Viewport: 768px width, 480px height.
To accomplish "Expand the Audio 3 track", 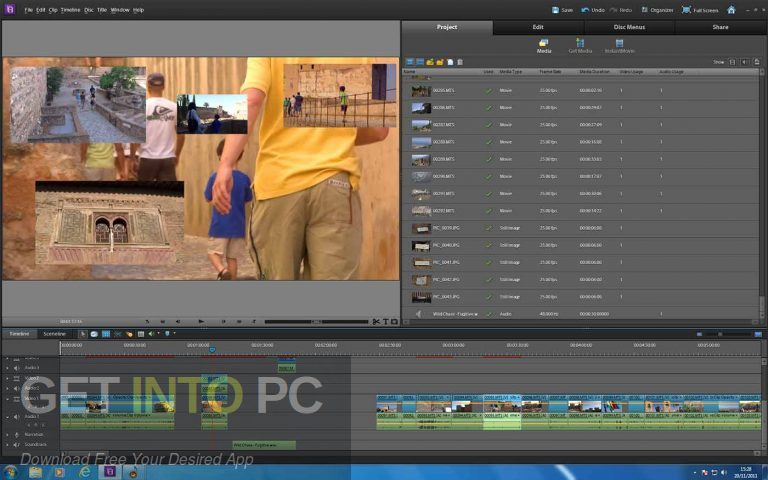I will (x=7, y=368).
